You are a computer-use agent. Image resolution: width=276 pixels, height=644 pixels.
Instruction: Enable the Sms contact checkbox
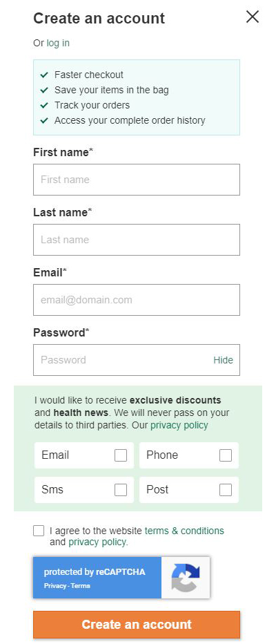(121, 490)
